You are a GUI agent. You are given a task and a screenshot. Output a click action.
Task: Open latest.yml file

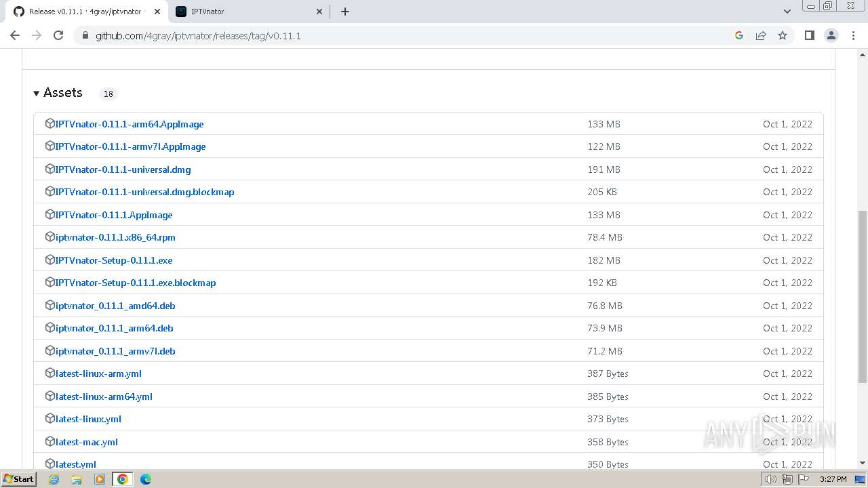76,464
